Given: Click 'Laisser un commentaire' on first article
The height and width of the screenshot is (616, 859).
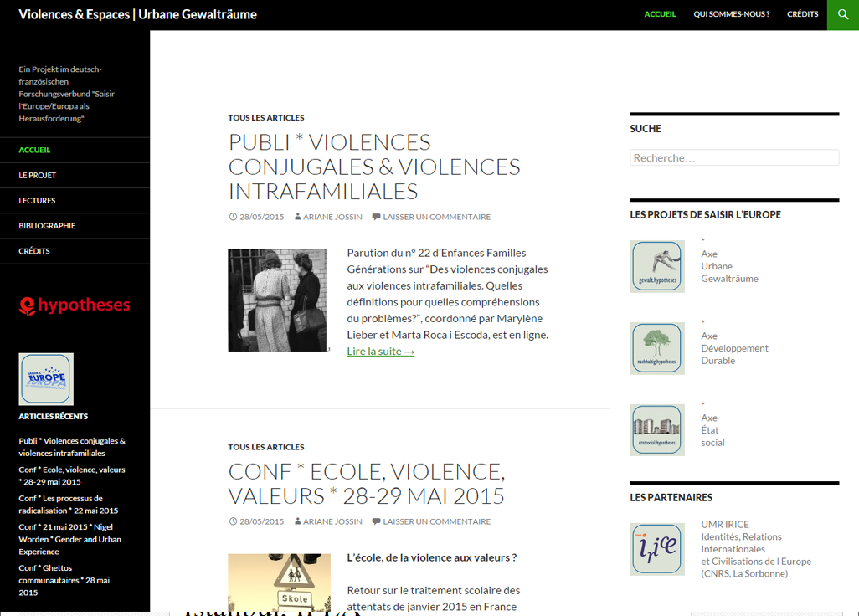Looking at the screenshot, I should tap(436, 217).
